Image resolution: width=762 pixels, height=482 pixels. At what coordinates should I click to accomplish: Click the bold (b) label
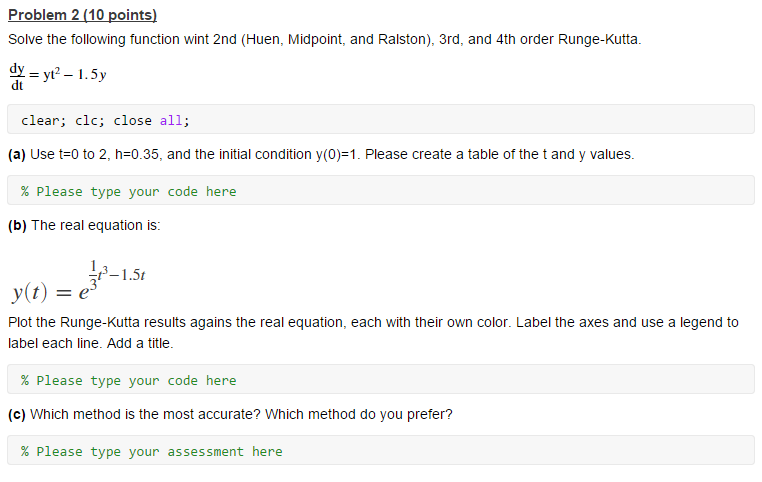click(x=17, y=225)
